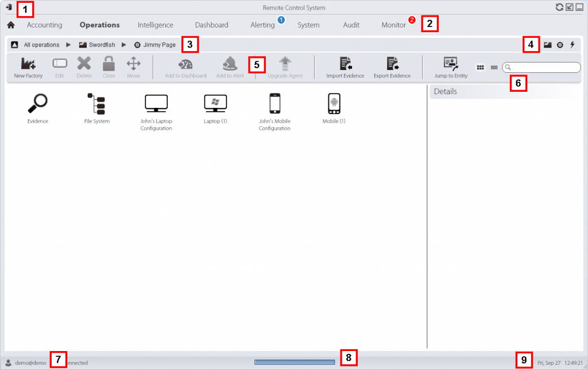Switch to the Alerting section

262,25
